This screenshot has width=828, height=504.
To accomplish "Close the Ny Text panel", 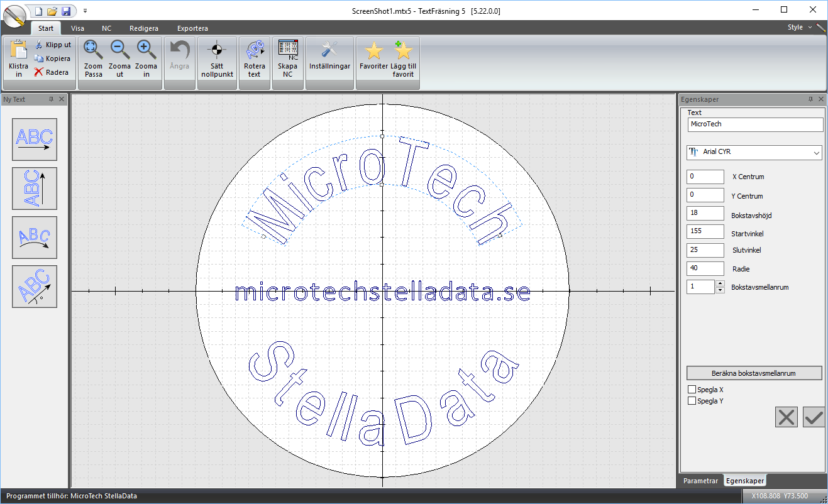I will coord(62,99).
